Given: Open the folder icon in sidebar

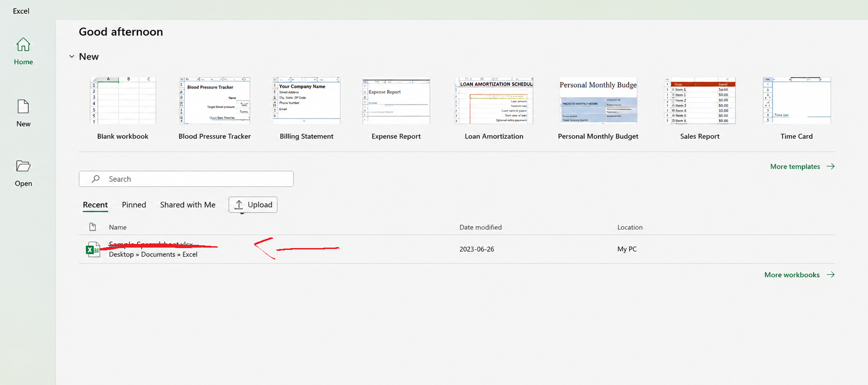Looking at the screenshot, I should pyautogui.click(x=23, y=166).
